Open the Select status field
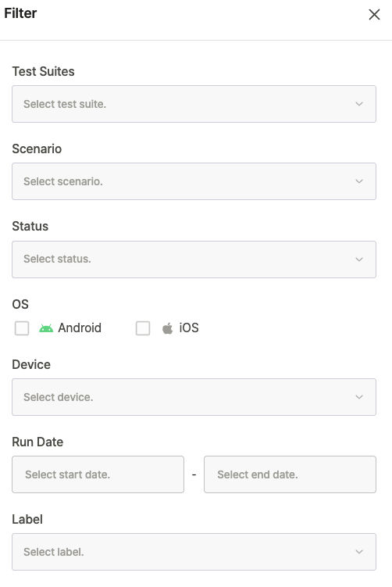The height and width of the screenshot is (587, 392). [194, 259]
